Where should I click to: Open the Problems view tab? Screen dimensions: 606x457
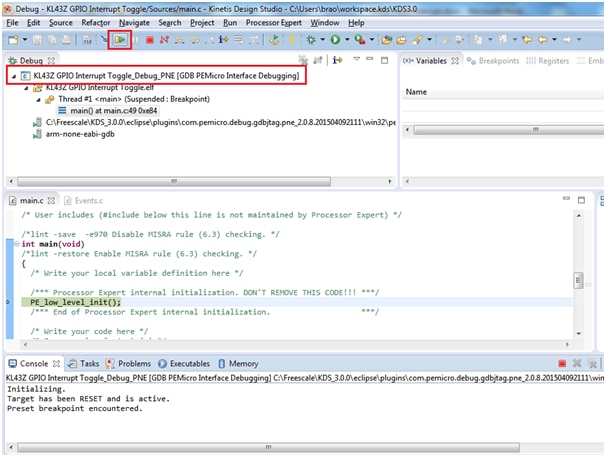[x=134, y=364]
